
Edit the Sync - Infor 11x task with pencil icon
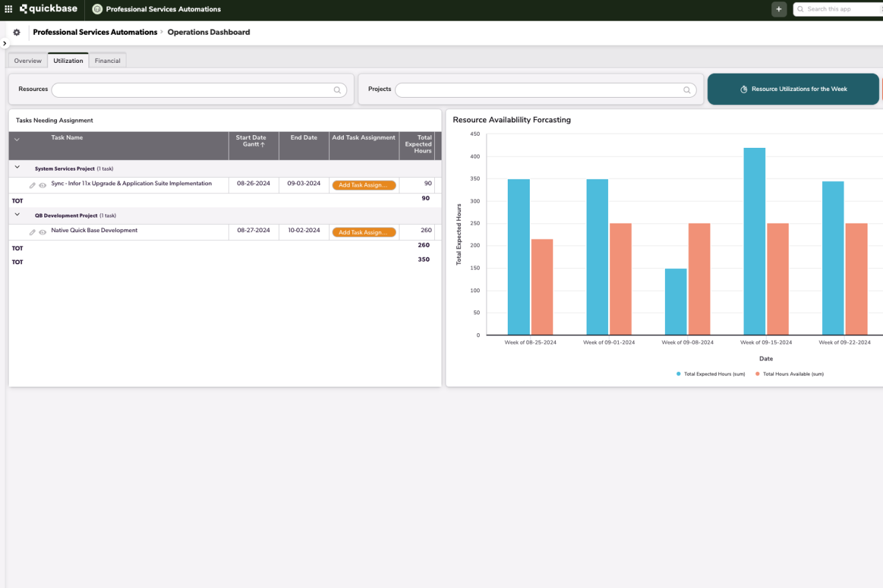[x=32, y=185]
